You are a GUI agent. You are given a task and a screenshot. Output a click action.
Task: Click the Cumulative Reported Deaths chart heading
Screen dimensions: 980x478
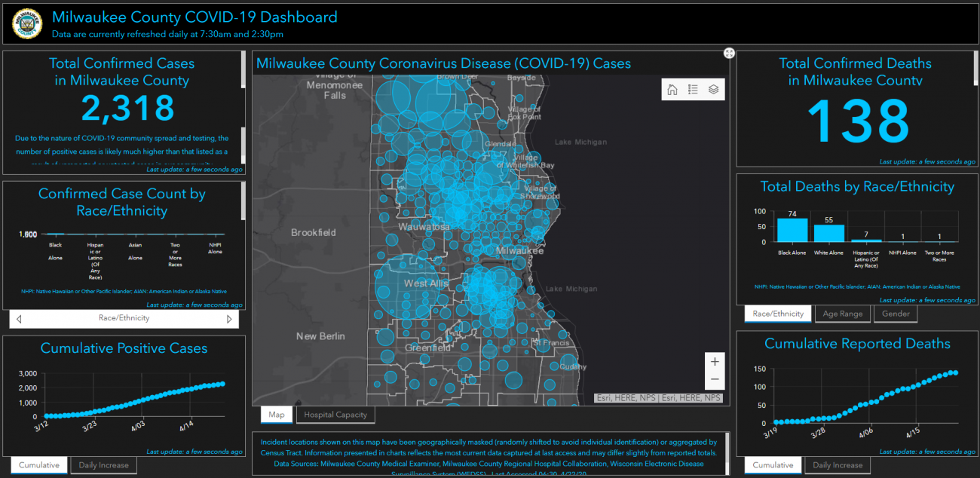coord(857,344)
